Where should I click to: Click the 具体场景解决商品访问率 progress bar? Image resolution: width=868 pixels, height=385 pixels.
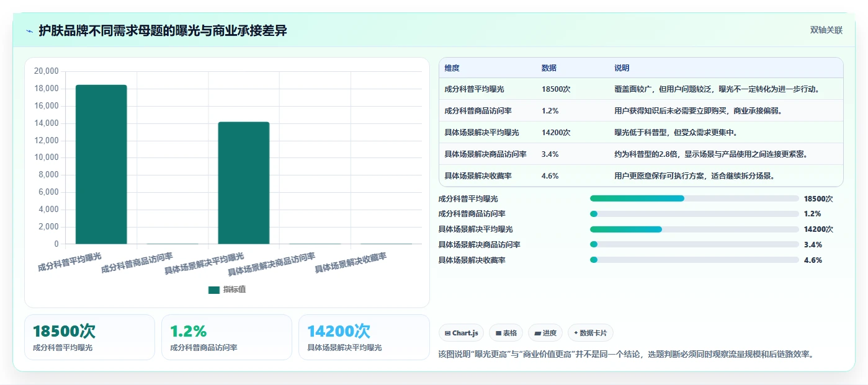[694, 245]
